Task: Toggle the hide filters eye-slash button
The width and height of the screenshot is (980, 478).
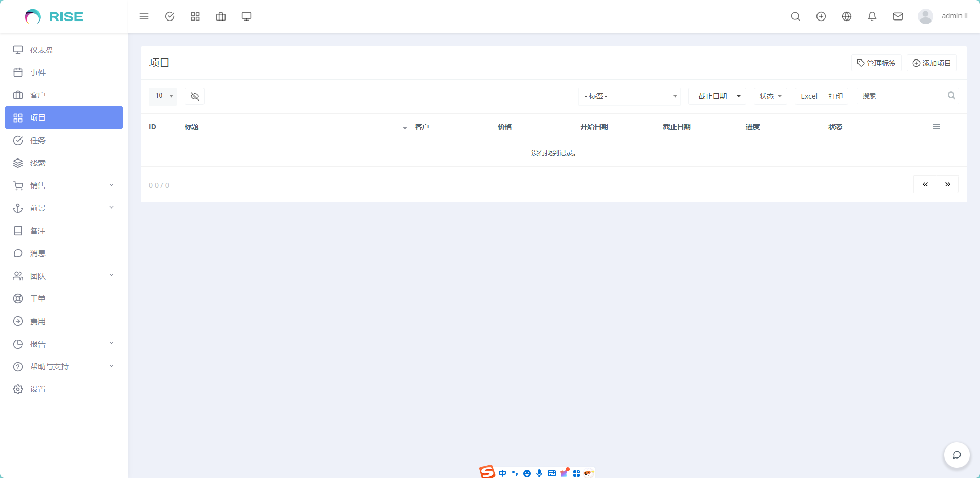Action: (x=194, y=96)
